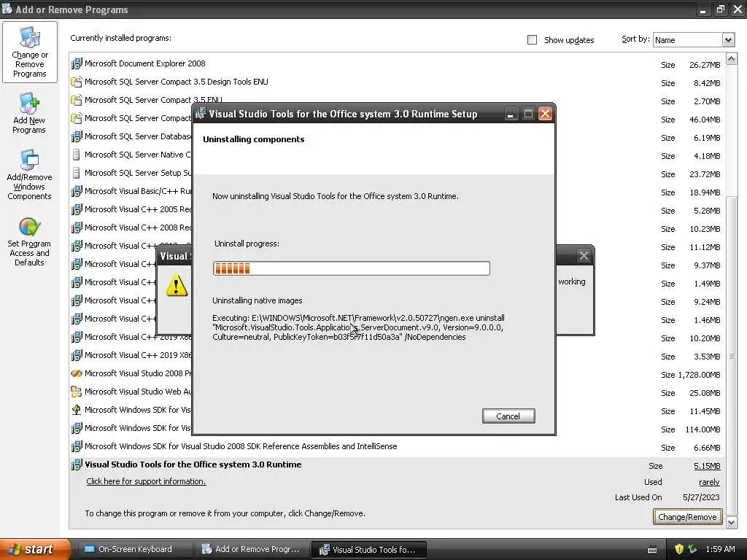
Task: Open Add New Programs sidebar icon
Action: [29, 113]
